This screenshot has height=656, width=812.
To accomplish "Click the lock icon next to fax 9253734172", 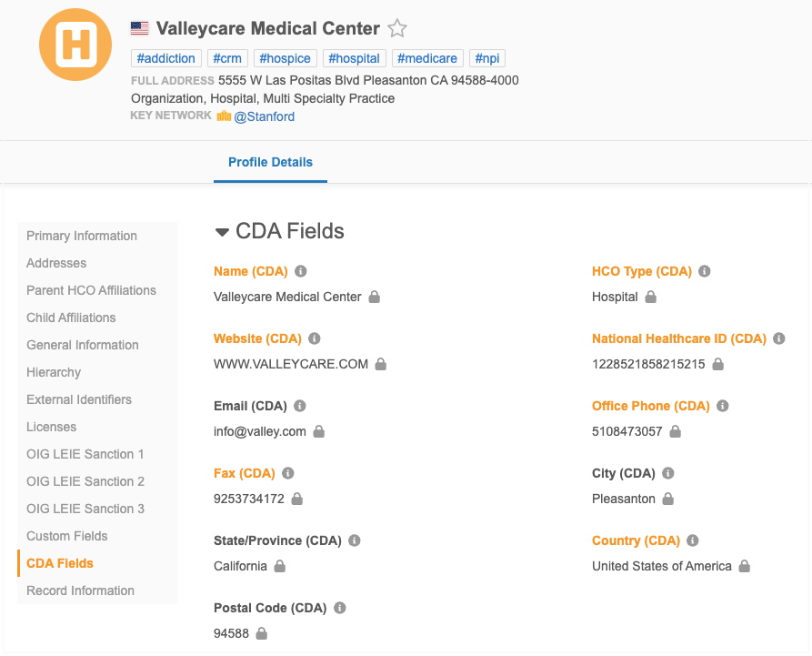I will (x=297, y=499).
